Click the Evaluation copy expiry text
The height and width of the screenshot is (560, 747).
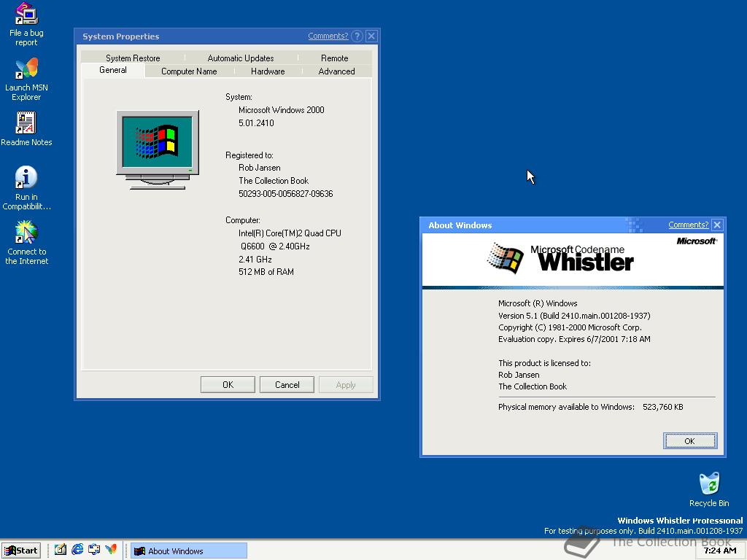(x=574, y=339)
